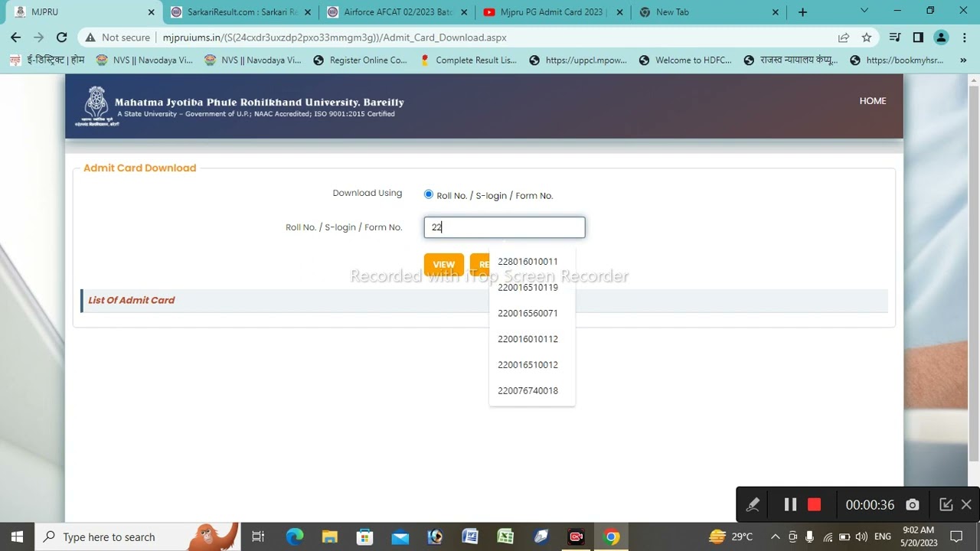Open Windows Start menu
This screenshot has height=551, width=980.
coord(17,536)
